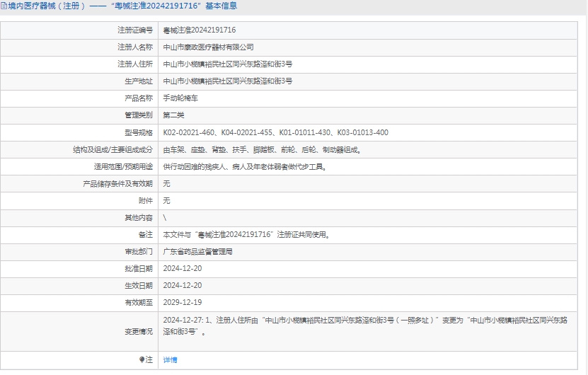Select registration number 粤械注准20242191716 value
Image resolution: width=588 pixels, height=375 pixels.
199,30
